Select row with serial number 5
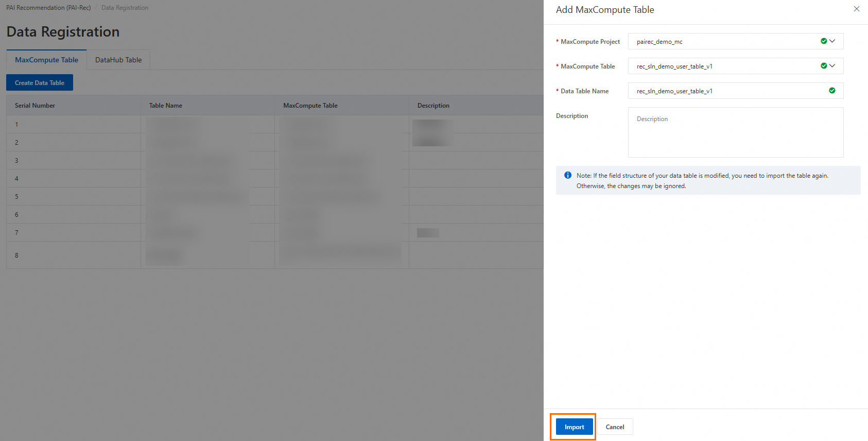 pos(275,196)
